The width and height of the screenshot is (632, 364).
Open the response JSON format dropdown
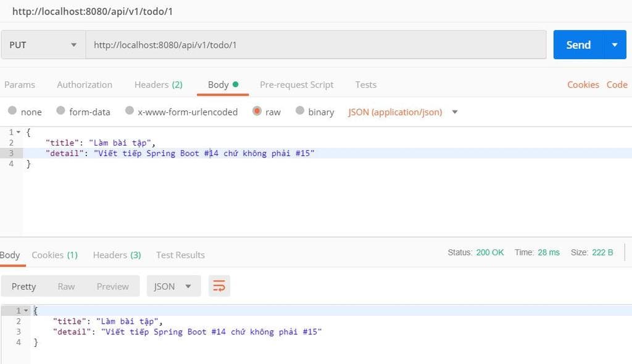pos(173,286)
